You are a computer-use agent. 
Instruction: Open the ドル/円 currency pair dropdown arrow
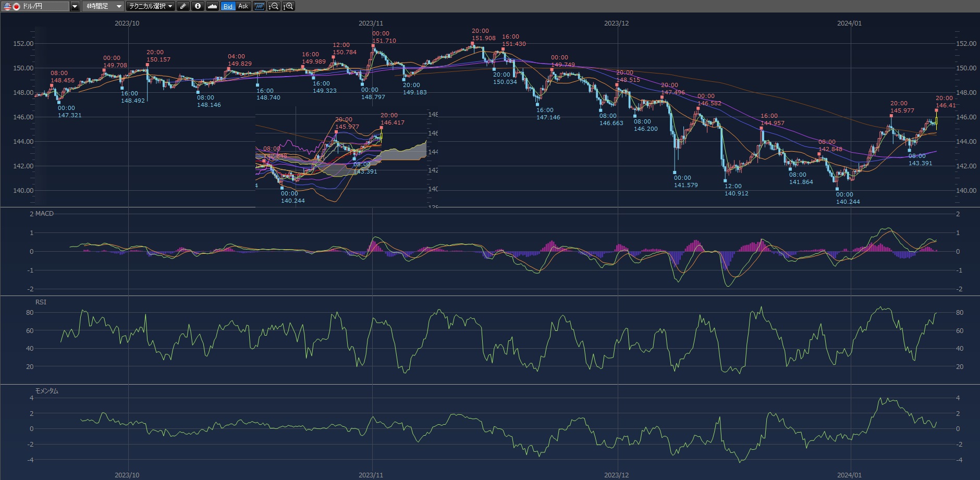click(75, 6)
